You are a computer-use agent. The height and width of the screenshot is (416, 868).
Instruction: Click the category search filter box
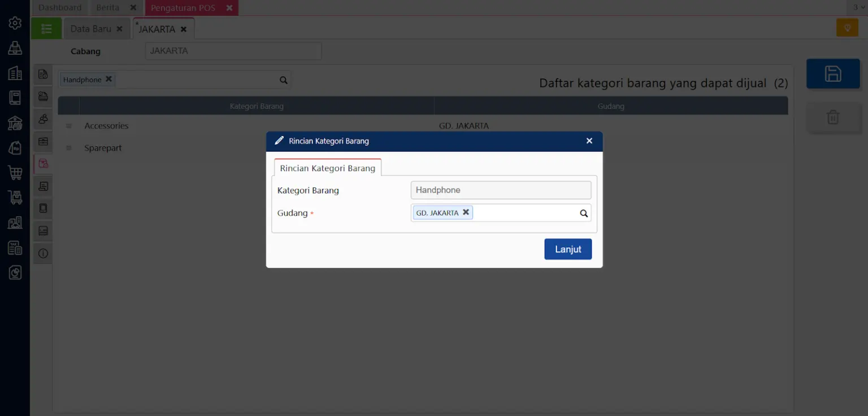click(x=175, y=80)
